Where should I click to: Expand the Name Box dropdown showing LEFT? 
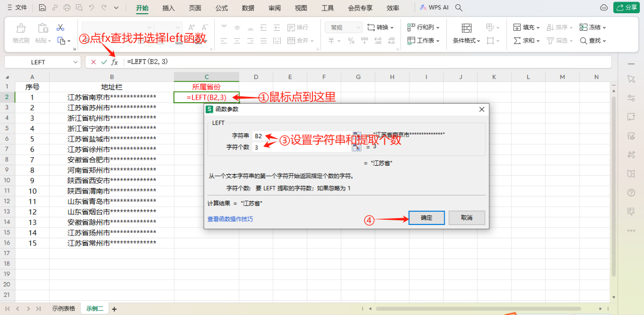(75, 62)
